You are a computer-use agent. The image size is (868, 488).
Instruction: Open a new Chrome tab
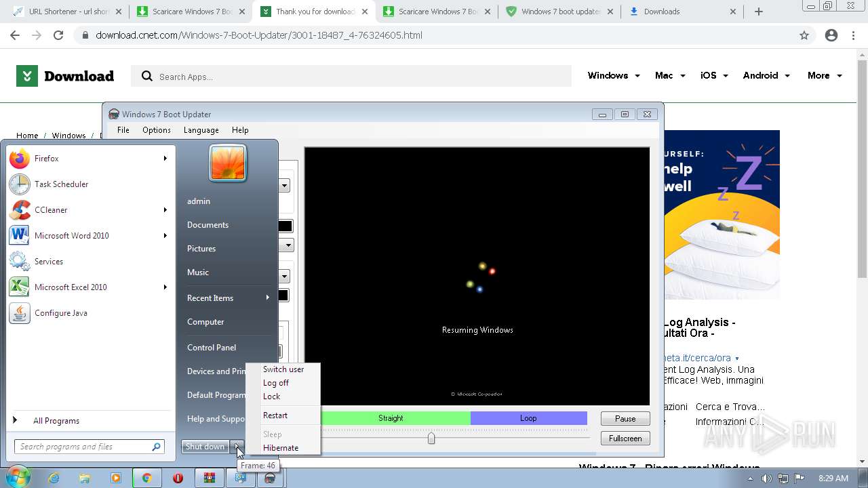759,12
